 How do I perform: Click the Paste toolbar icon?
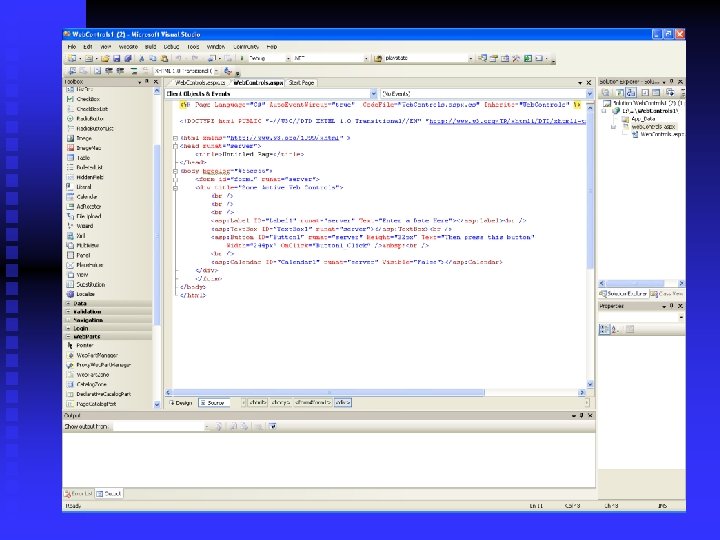[164, 58]
